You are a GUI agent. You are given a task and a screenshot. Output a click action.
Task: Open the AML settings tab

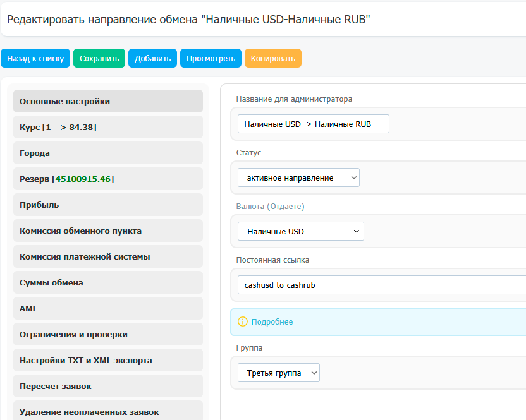(x=107, y=308)
